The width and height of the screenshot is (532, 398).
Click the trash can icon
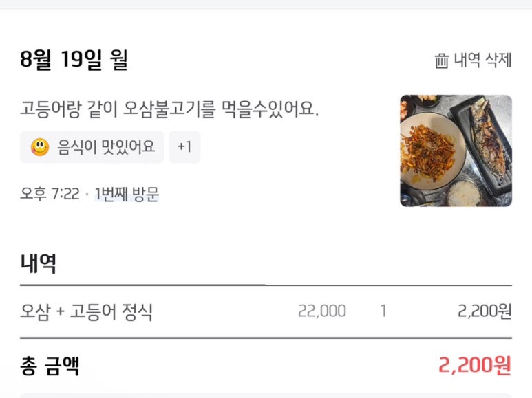click(x=441, y=60)
